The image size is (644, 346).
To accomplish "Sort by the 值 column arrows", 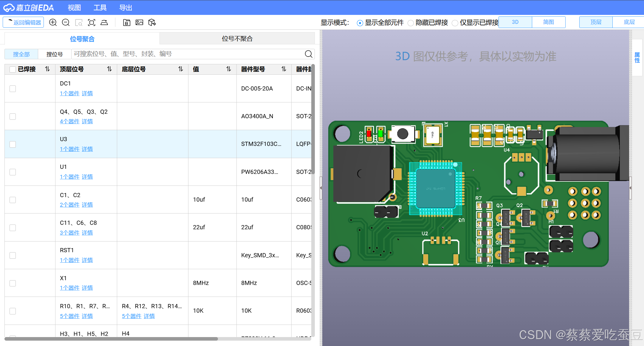I will click(x=229, y=69).
